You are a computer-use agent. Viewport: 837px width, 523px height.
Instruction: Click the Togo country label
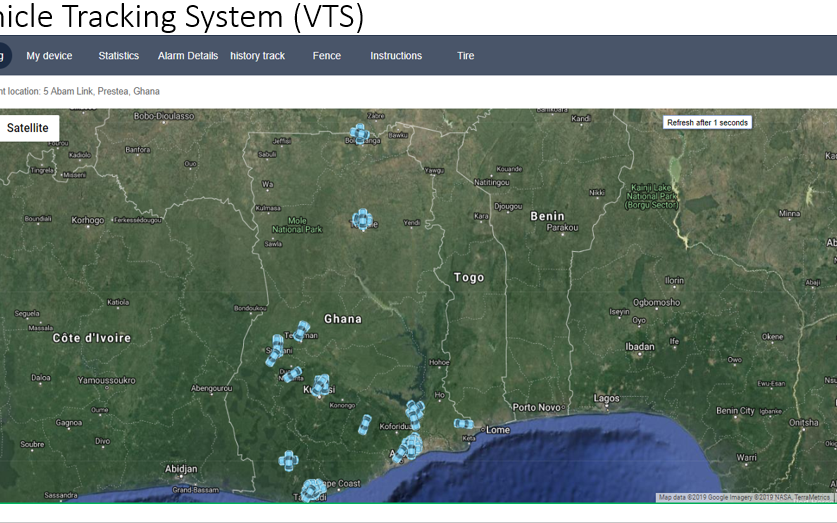(469, 278)
